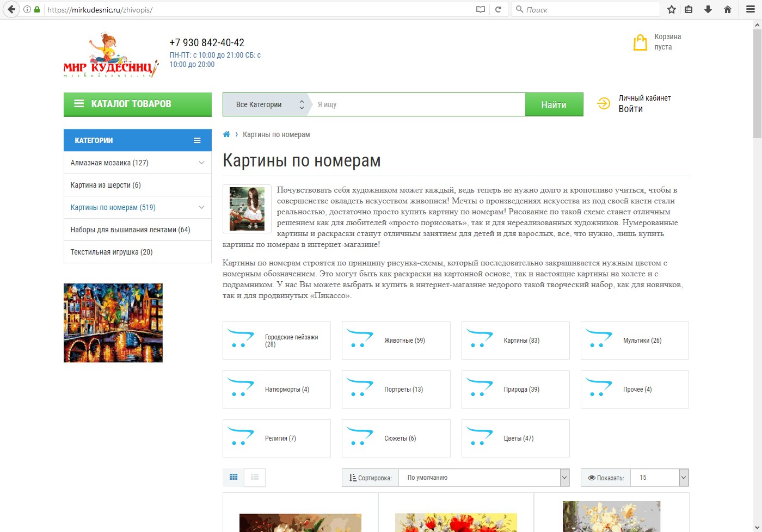Click the Войти login link

[x=631, y=109]
